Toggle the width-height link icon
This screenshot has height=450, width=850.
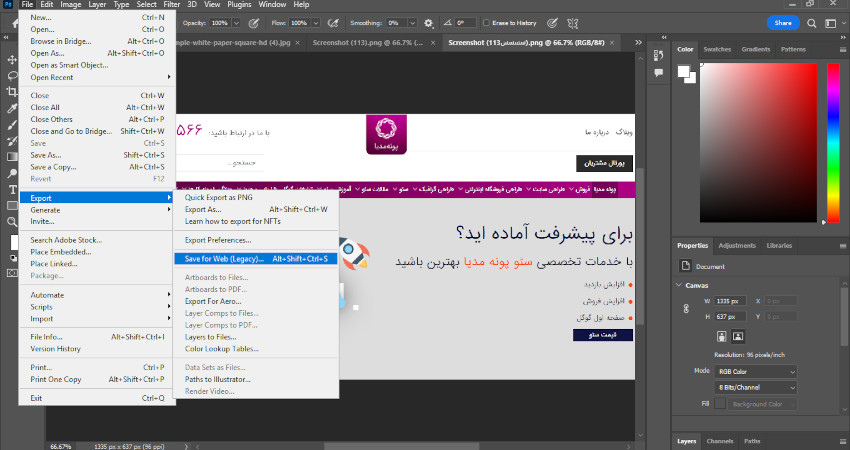[x=686, y=308]
